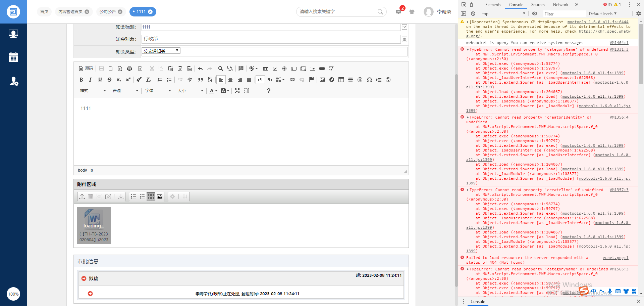Click the 知会对象 field containing 行政部
Image resolution: width=644 pixels, height=306 pixels.
tap(271, 39)
